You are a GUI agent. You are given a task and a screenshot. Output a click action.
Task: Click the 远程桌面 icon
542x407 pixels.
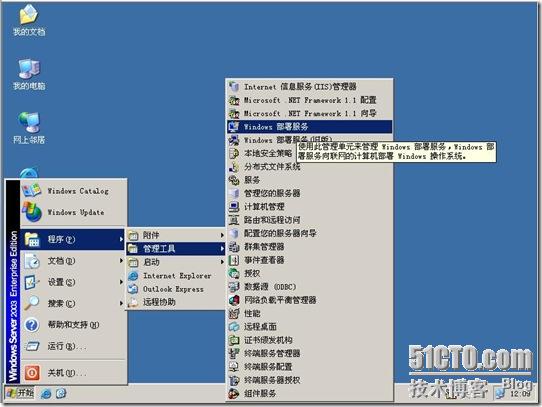(234, 326)
